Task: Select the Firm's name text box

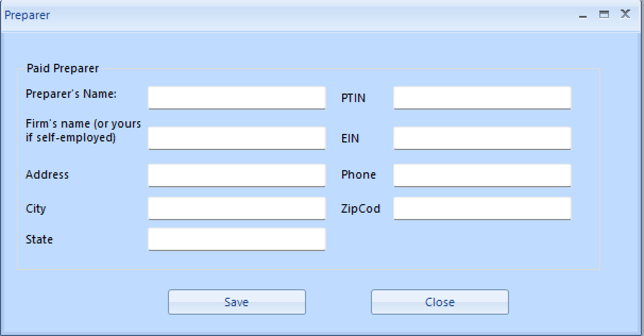Action: (236, 138)
